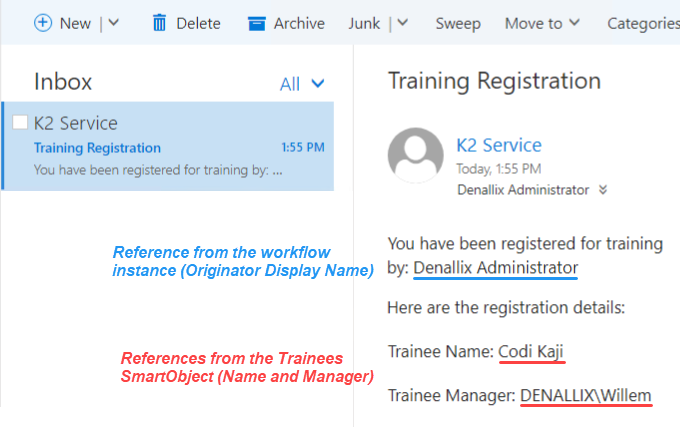Screen dimensions: 680x428
Task: Expand the Move to menu
Action: 542,23
